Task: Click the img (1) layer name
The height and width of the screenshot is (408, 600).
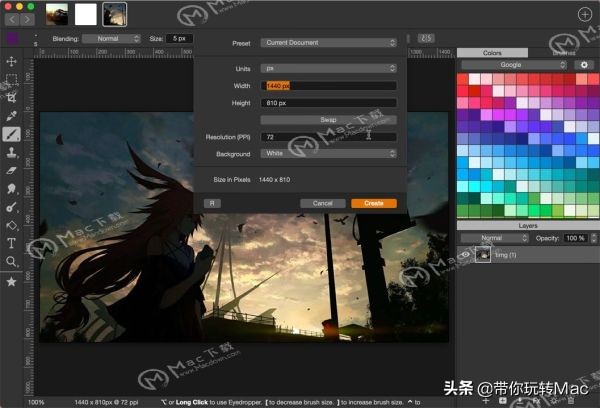Action: pyautogui.click(x=506, y=255)
